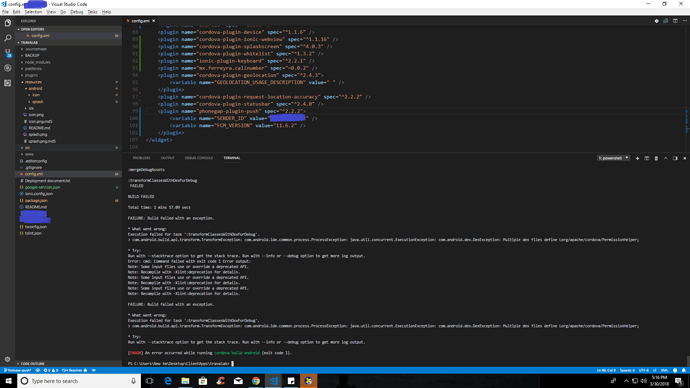The width and height of the screenshot is (690, 388).
Task: Open the Selection menu
Action: 33,12
